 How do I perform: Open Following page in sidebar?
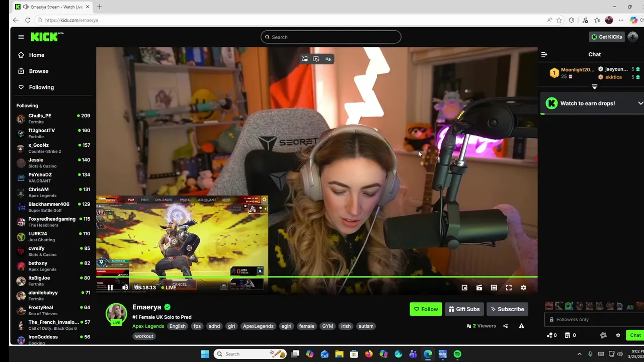coord(41,87)
